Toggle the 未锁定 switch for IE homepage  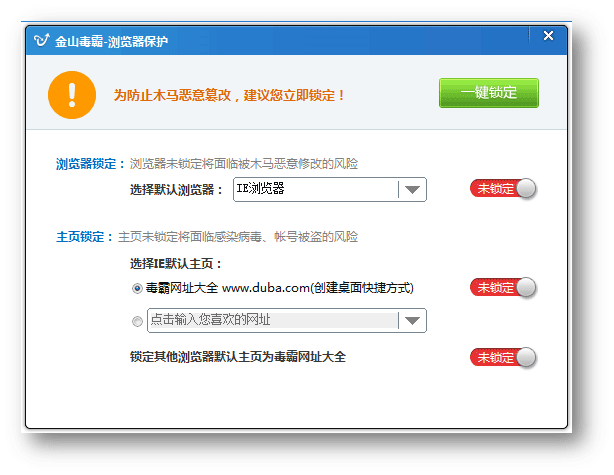tap(503, 288)
